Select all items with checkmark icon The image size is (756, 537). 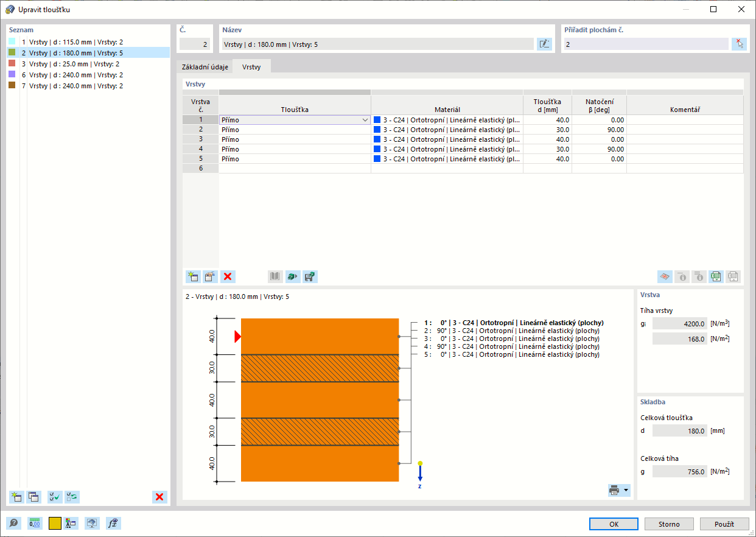pyautogui.click(x=55, y=497)
